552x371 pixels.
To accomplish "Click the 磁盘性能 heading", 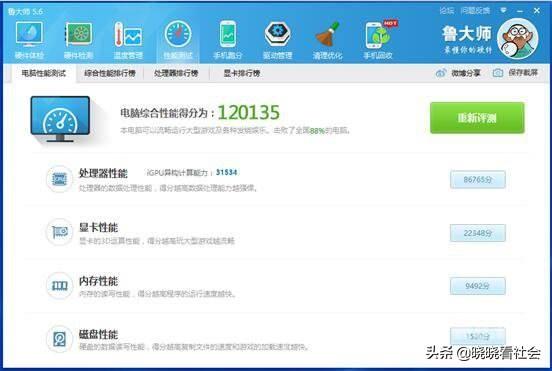I will (x=98, y=334).
